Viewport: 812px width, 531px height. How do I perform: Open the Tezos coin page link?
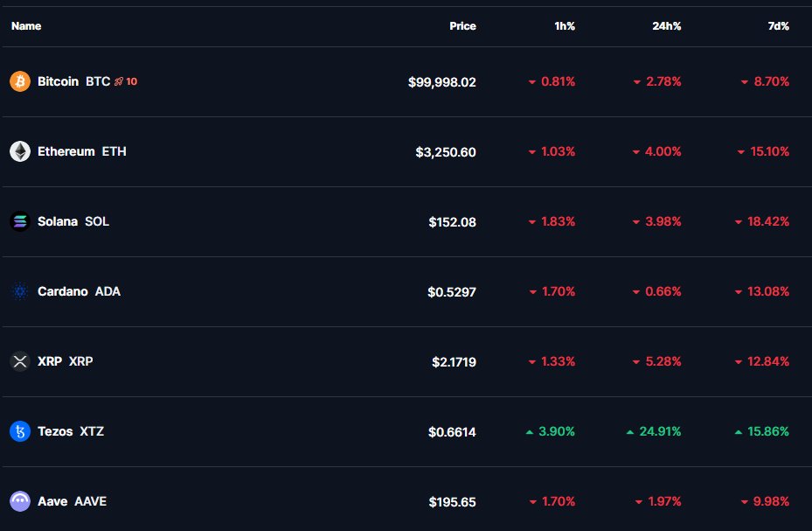point(55,431)
